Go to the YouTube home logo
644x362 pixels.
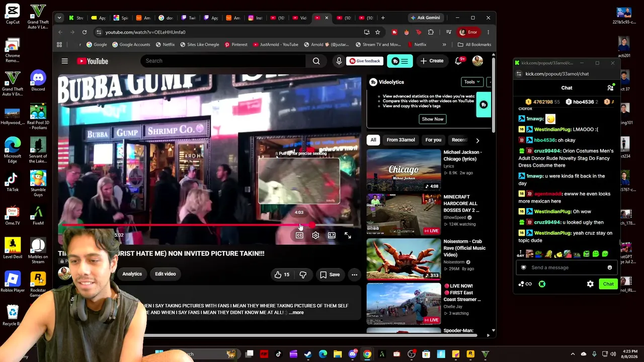93,61
